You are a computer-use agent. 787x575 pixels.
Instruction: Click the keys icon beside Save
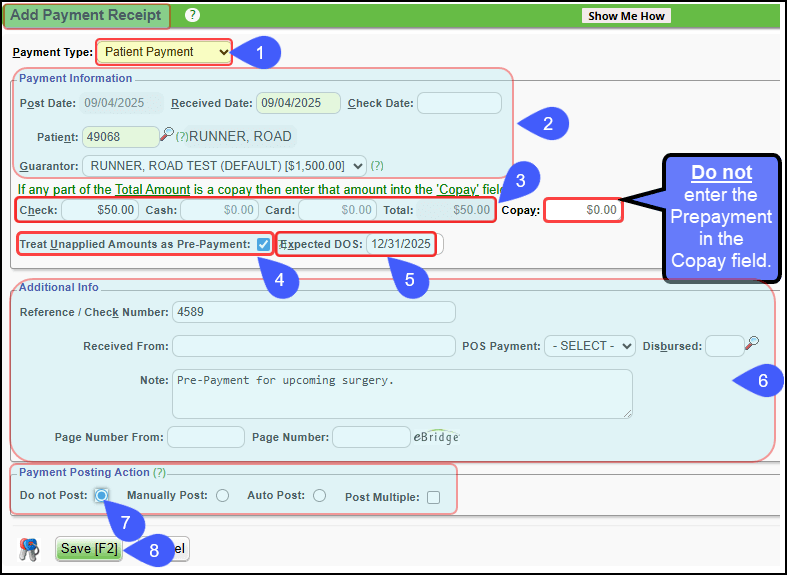pyautogui.click(x=30, y=549)
